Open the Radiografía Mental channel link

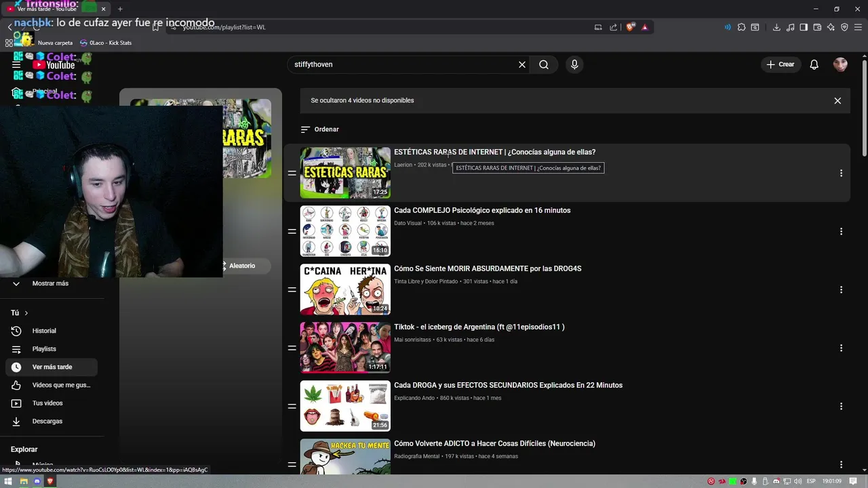coord(417,456)
